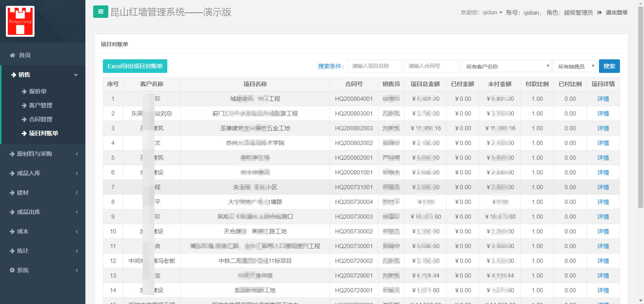This screenshot has height=304, width=644.
Task: Click the 请输入合同号 input field
Action: (x=431, y=66)
